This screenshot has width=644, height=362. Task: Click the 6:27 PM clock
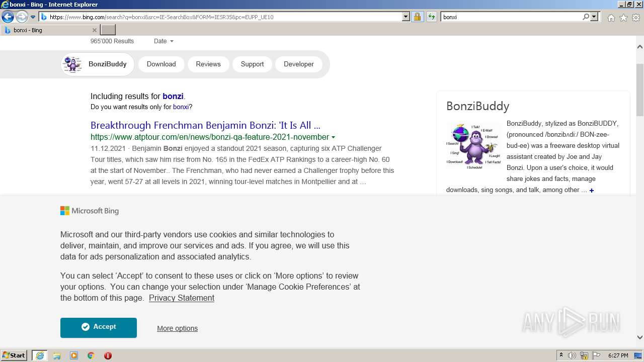tap(618, 355)
